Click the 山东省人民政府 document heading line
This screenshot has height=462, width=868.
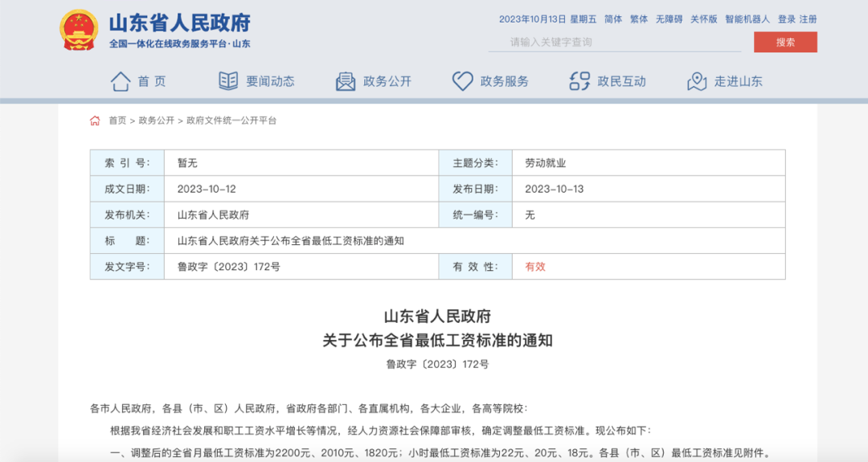pos(438,317)
